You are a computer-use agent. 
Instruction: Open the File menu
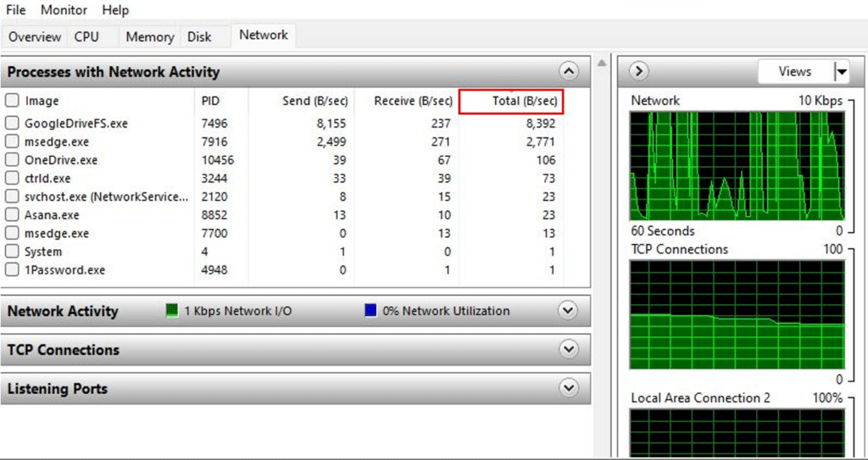(x=16, y=10)
